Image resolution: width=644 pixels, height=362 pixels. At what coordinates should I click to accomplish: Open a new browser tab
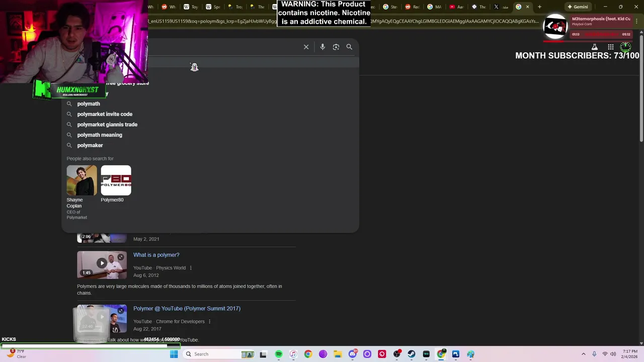pos(539,7)
